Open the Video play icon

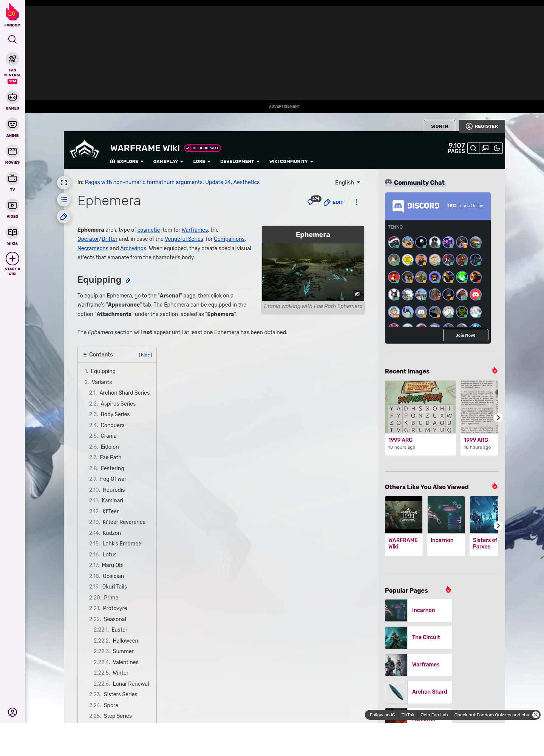point(12,205)
